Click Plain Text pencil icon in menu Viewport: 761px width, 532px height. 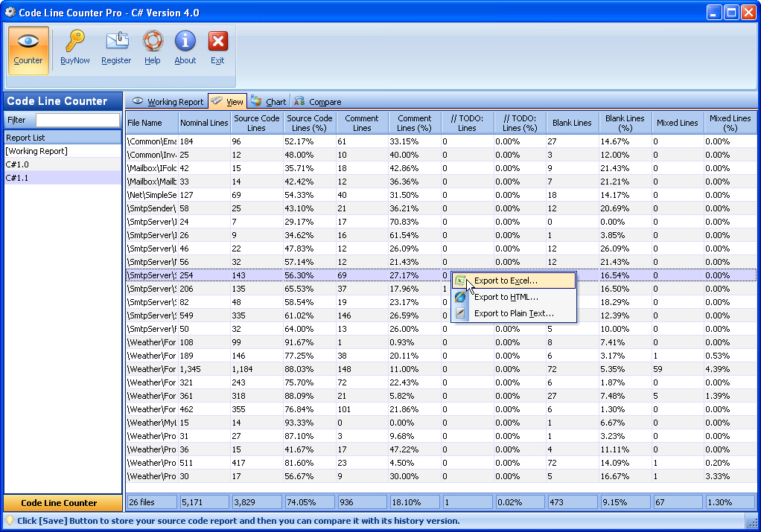click(x=460, y=313)
